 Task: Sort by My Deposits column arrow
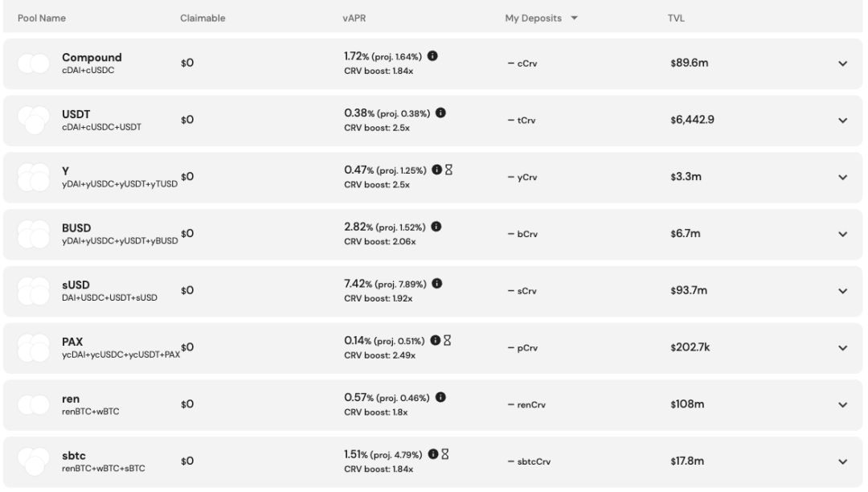[x=574, y=18]
